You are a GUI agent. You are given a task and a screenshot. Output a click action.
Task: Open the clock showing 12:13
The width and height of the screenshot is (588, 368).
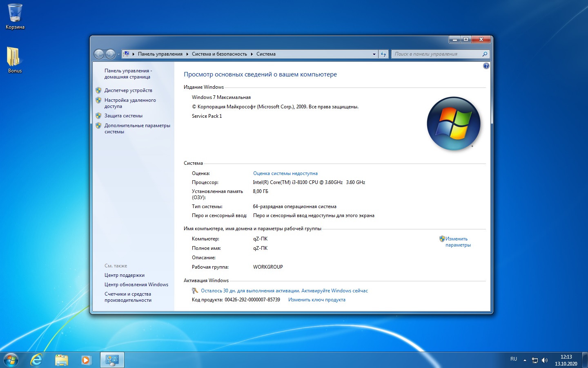566,360
